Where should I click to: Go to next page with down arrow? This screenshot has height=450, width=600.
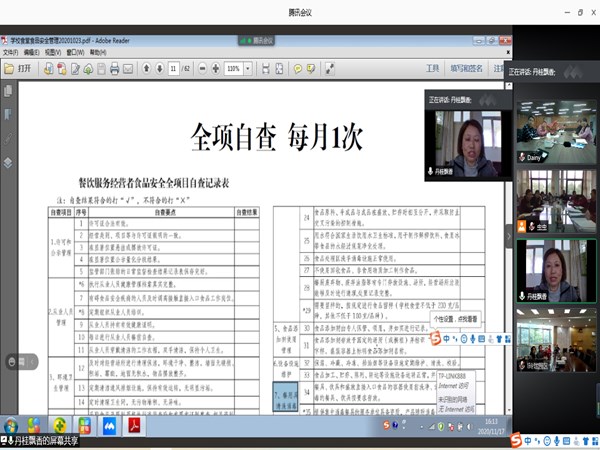[x=160, y=68]
